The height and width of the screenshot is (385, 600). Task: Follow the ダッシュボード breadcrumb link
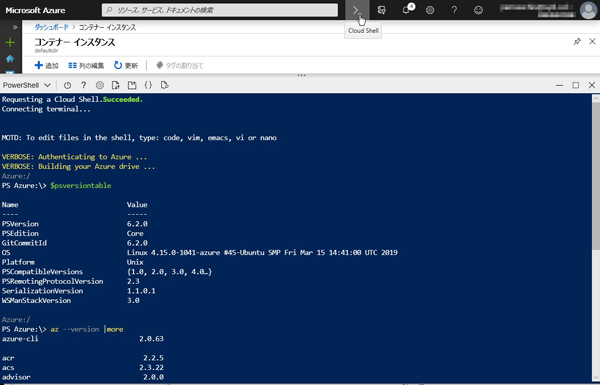click(51, 27)
